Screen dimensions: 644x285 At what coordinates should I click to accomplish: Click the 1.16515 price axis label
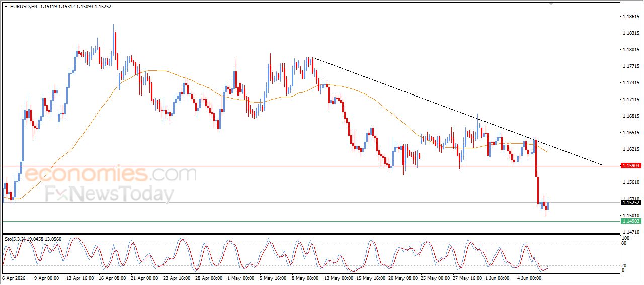pos(630,133)
